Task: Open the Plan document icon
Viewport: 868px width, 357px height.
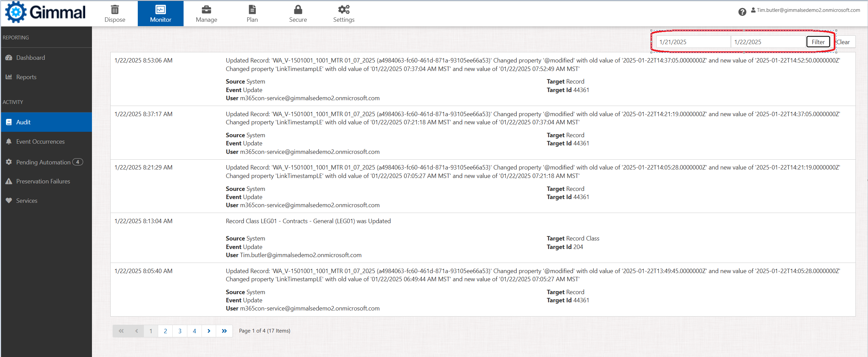Action: 252,10
